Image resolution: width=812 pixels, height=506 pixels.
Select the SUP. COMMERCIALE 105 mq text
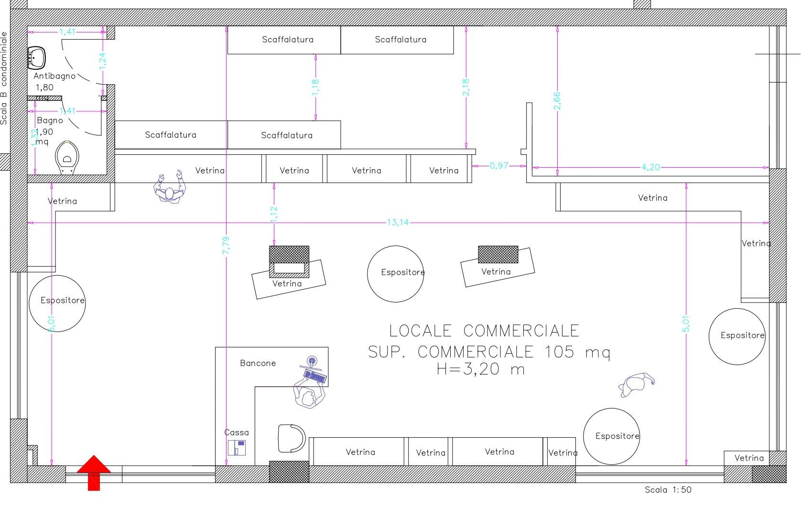[x=489, y=352]
